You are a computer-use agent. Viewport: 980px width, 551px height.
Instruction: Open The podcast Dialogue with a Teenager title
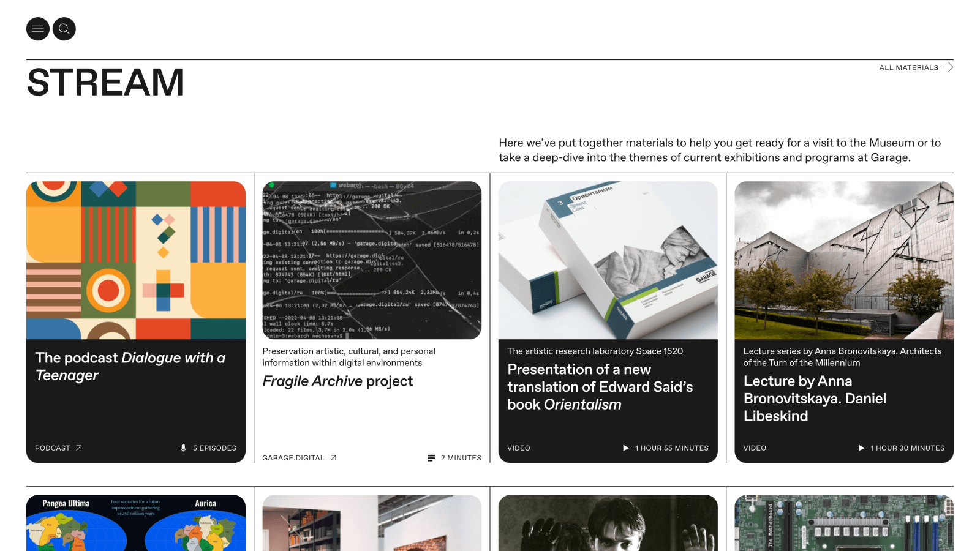[130, 366]
